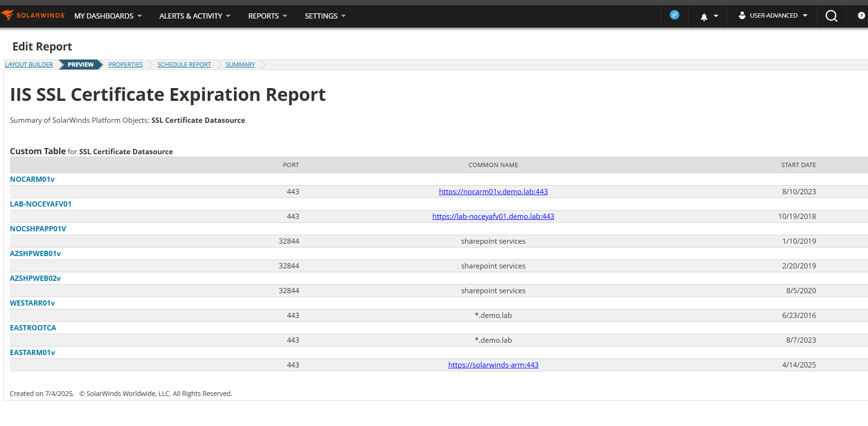Follow the https://lab-noceyafv01.demo.lab:443 link

[493, 217]
